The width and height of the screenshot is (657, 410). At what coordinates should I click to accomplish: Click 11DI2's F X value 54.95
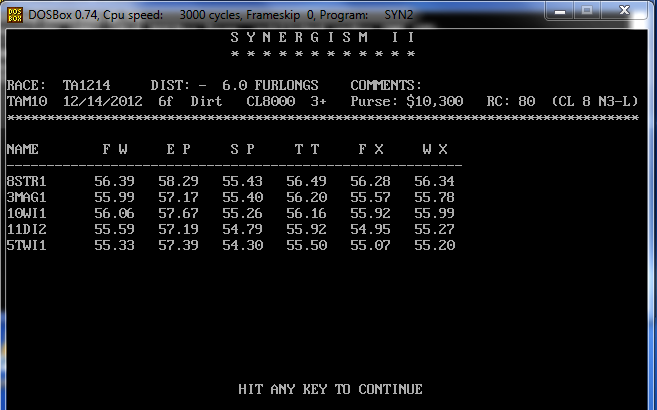click(370, 229)
